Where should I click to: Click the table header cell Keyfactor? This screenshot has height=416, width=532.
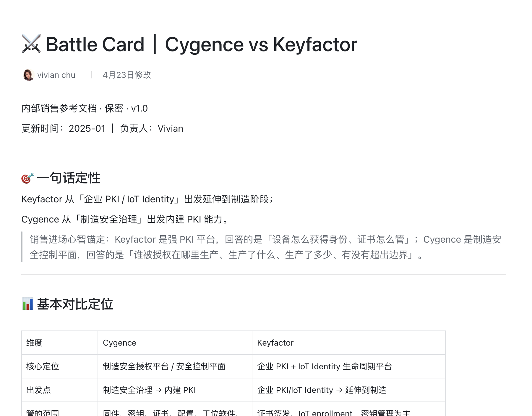349,343
